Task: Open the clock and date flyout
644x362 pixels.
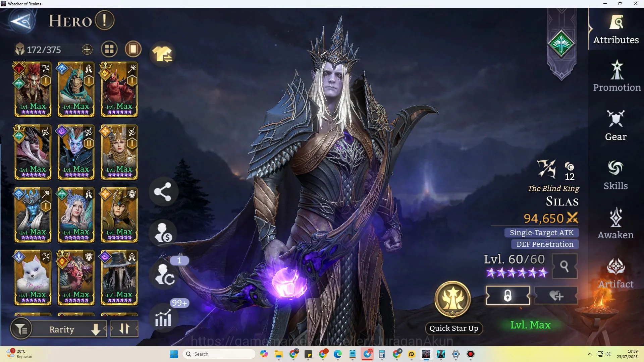Action: pyautogui.click(x=627, y=354)
